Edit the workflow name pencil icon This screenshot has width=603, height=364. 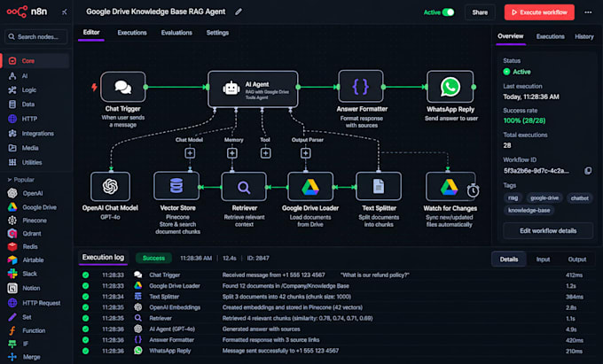(239, 12)
